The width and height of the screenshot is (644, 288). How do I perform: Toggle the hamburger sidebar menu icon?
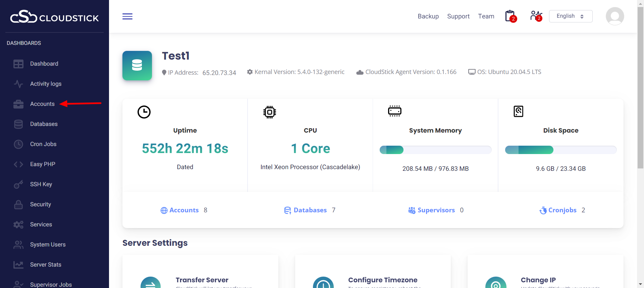point(127,16)
